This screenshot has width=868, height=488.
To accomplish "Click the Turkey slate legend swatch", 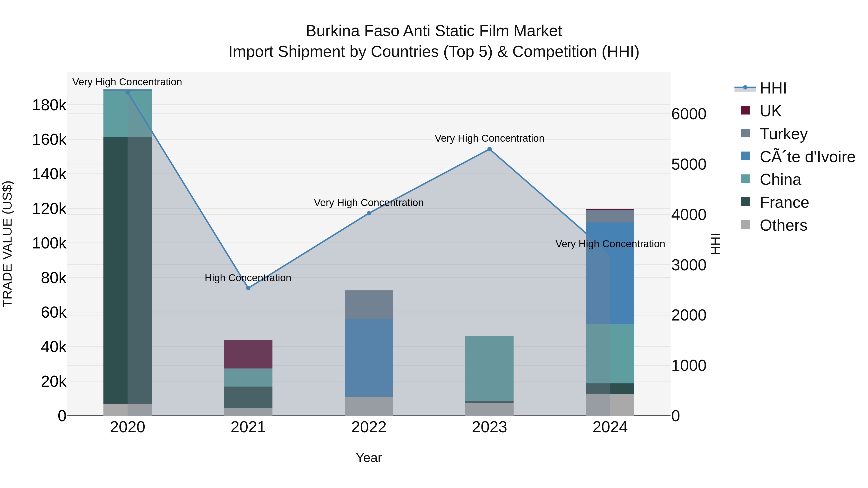I will [745, 133].
